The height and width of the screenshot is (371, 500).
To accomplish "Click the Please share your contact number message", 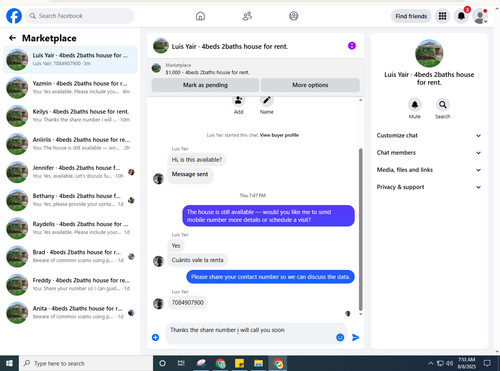I will pyautogui.click(x=270, y=277).
